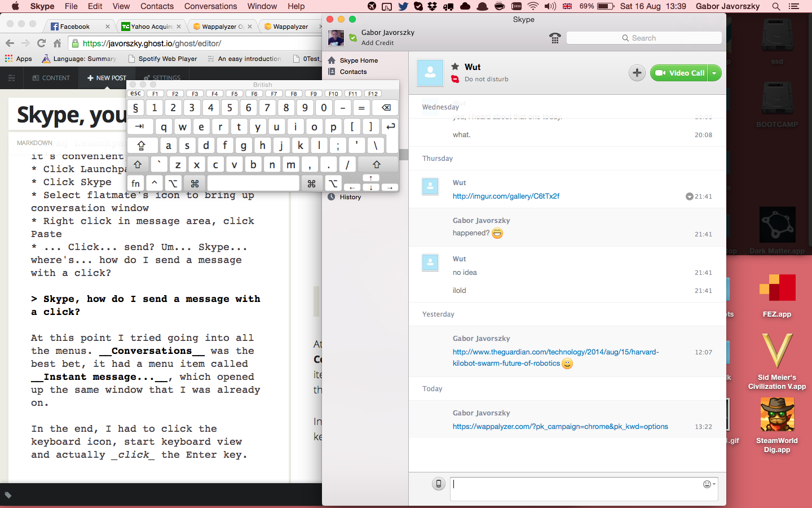
Task: Open Notification Center list icon
Action: (794, 6)
